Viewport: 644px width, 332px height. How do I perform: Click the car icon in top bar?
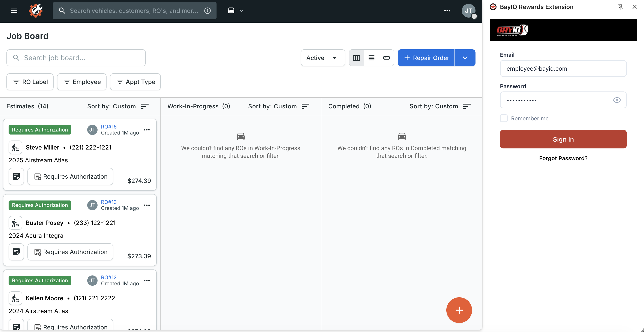coord(231,11)
